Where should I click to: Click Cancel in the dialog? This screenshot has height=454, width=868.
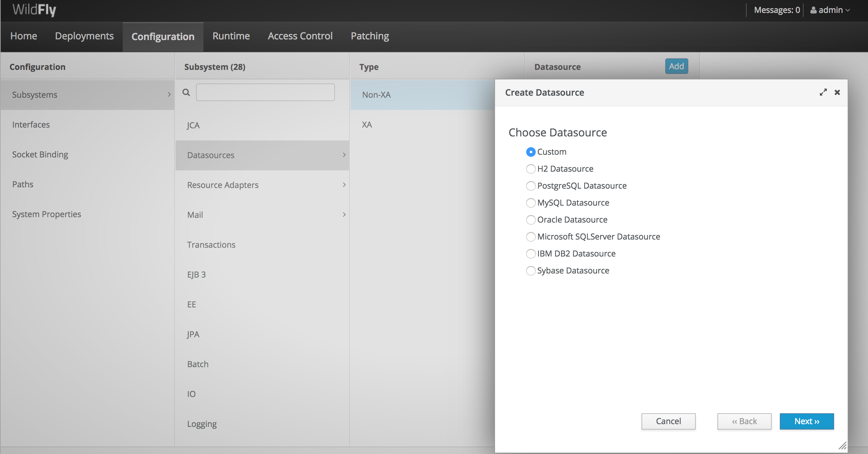(668, 421)
